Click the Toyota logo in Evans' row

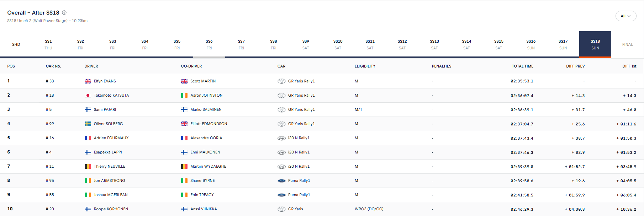(x=281, y=81)
